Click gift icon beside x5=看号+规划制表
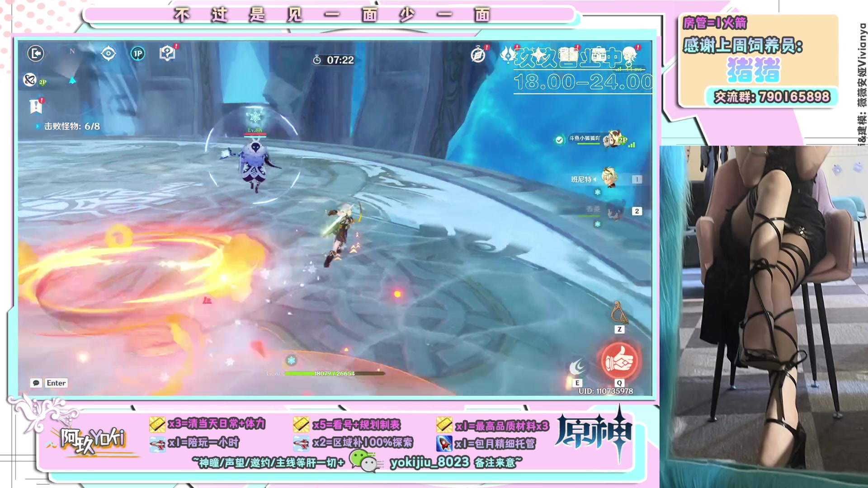Viewport: 868px width, 488px height. pos(301,424)
